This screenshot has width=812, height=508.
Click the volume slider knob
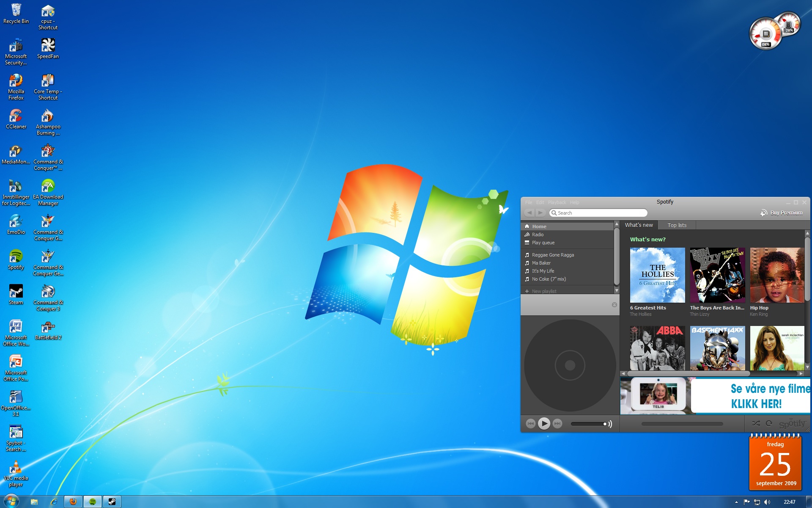click(605, 424)
